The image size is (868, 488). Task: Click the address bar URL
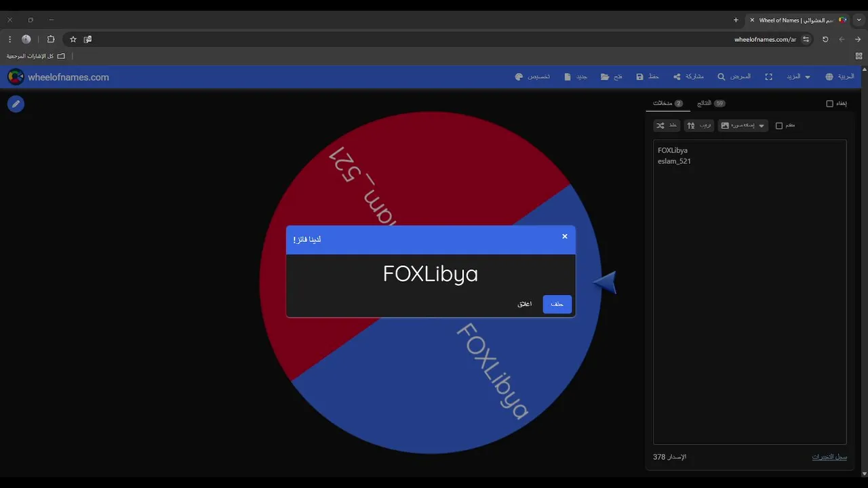(765, 39)
